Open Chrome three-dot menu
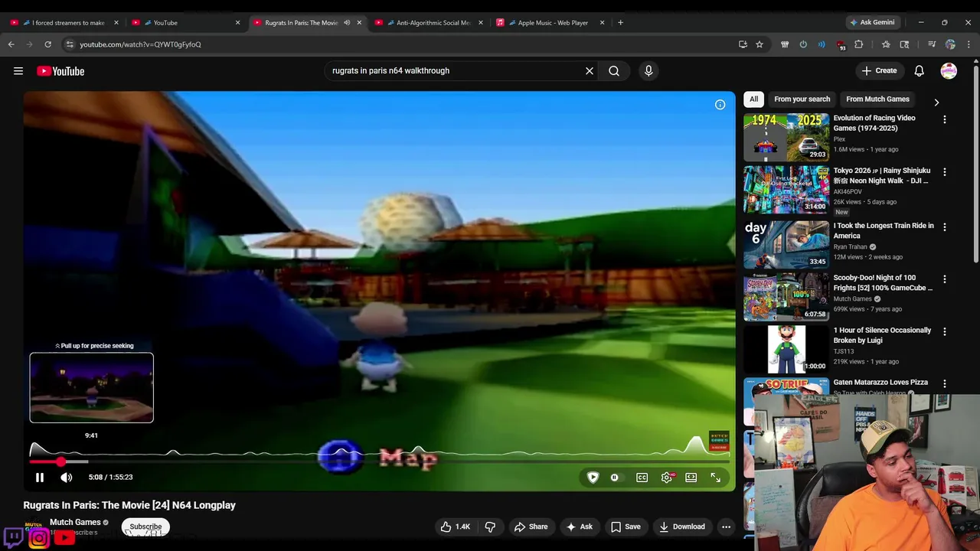The image size is (980, 551). pyautogui.click(x=969, y=44)
